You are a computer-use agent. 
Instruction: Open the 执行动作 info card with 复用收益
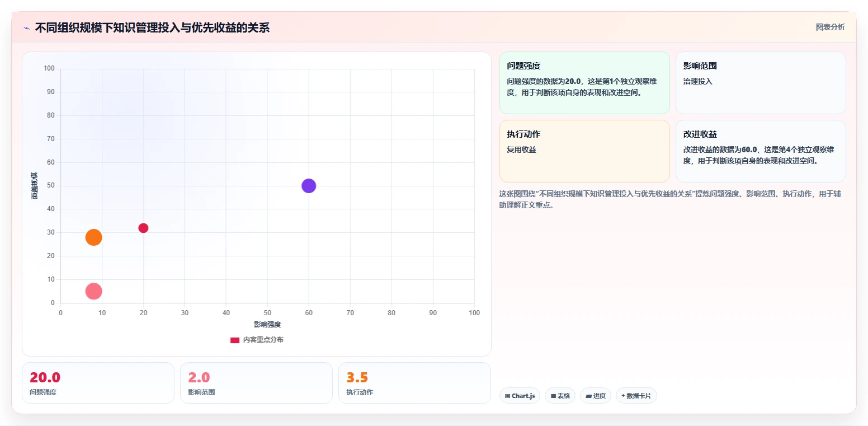pos(584,151)
